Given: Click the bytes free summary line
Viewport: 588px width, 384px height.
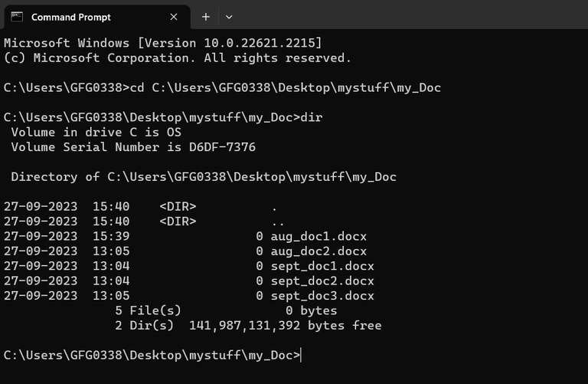Looking at the screenshot, I should pyautogui.click(x=248, y=325).
